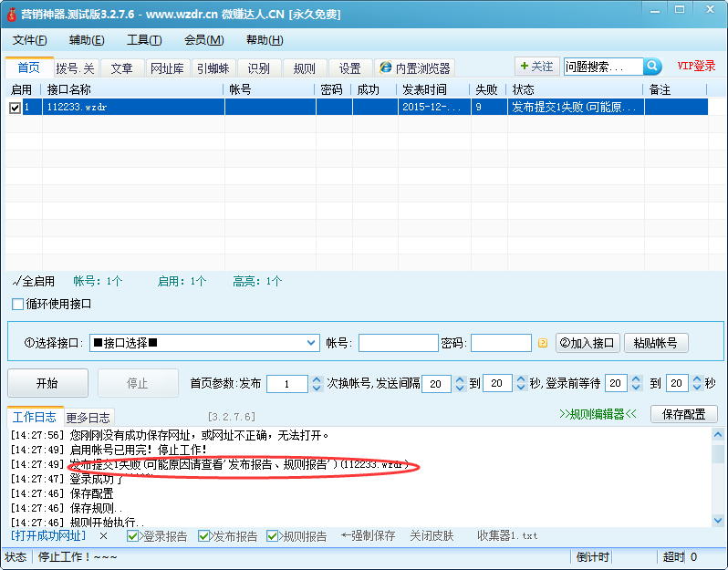Switch to the 拨号.关 tab

coord(75,68)
